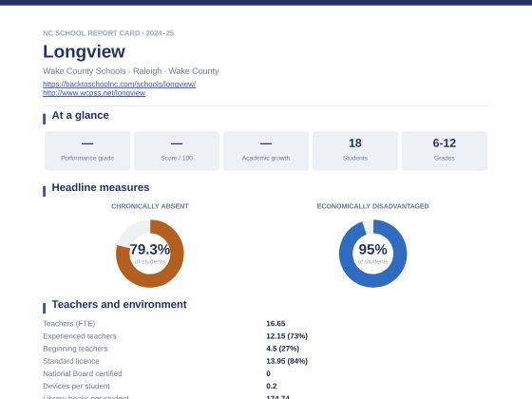Click the 0.2 devices value
The height and width of the screenshot is (399, 532).
click(x=272, y=386)
